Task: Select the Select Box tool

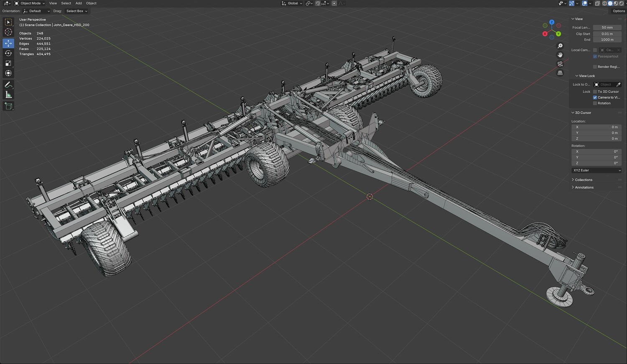Action: pos(8,22)
